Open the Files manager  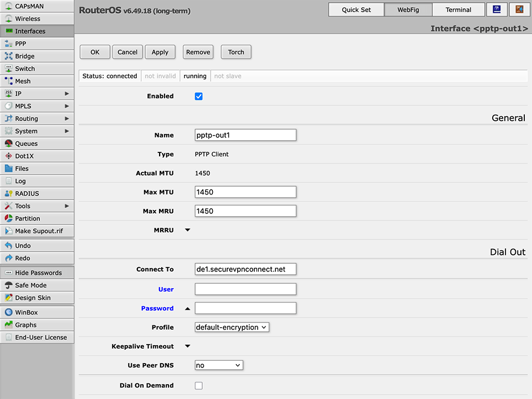pyautogui.click(x=22, y=168)
